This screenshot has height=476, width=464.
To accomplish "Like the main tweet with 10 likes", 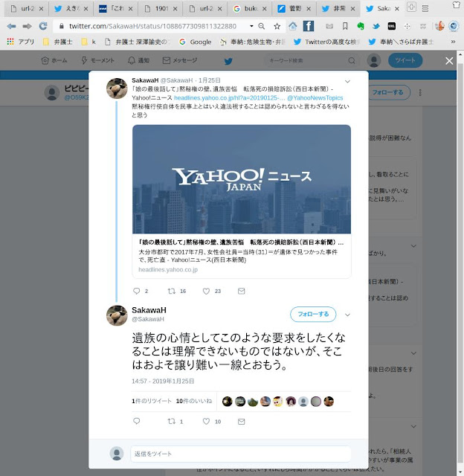I will coord(207,422).
